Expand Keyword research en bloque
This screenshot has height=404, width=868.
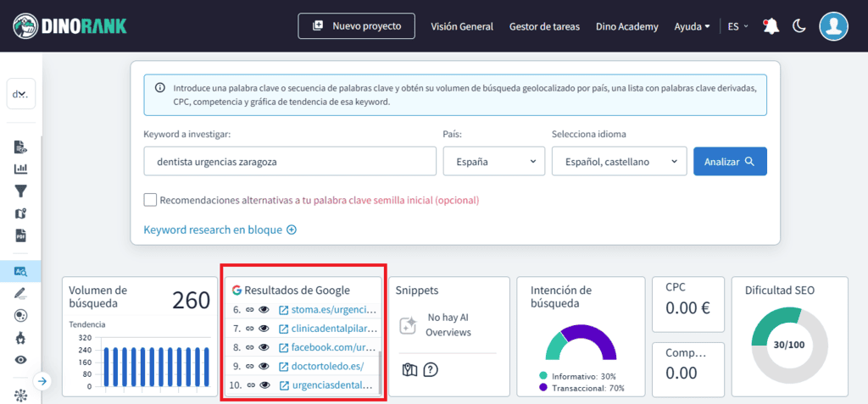coord(220,230)
